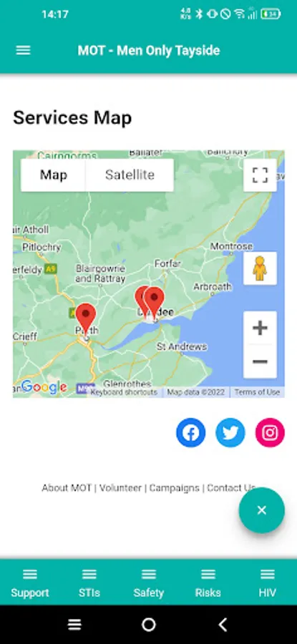Expand the STIs bottom menu
The width and height of the screenshot is (297, 644).
click(89, 582)
